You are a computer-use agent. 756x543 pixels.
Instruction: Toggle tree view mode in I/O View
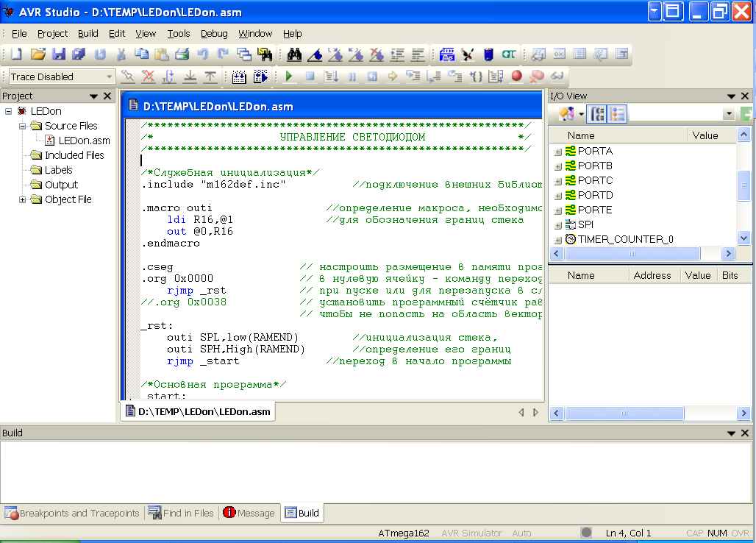[598, 114]
